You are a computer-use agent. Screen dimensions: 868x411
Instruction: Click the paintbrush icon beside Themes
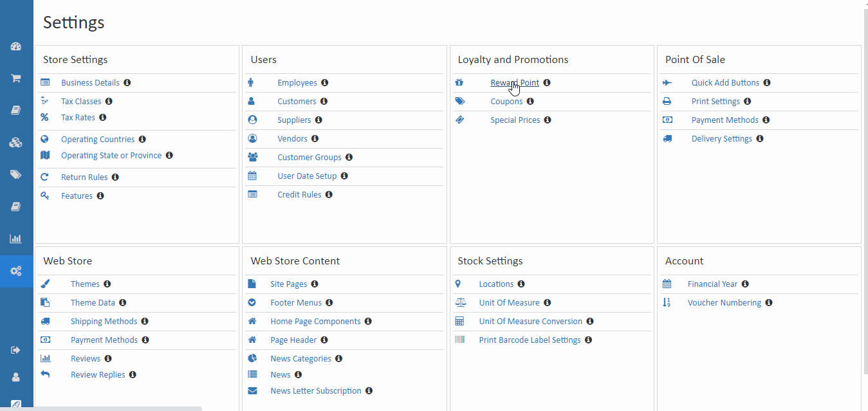tap(44, 284)
